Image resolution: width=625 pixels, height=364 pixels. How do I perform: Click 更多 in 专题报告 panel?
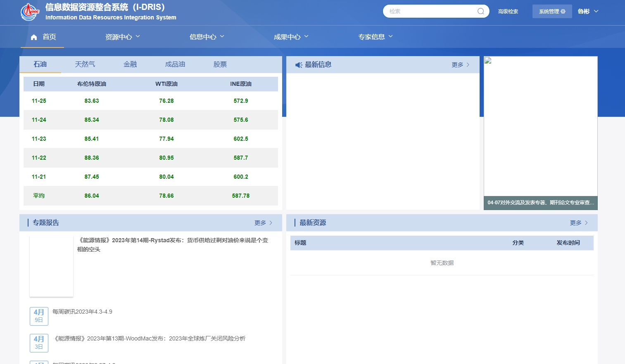point(264,223)
